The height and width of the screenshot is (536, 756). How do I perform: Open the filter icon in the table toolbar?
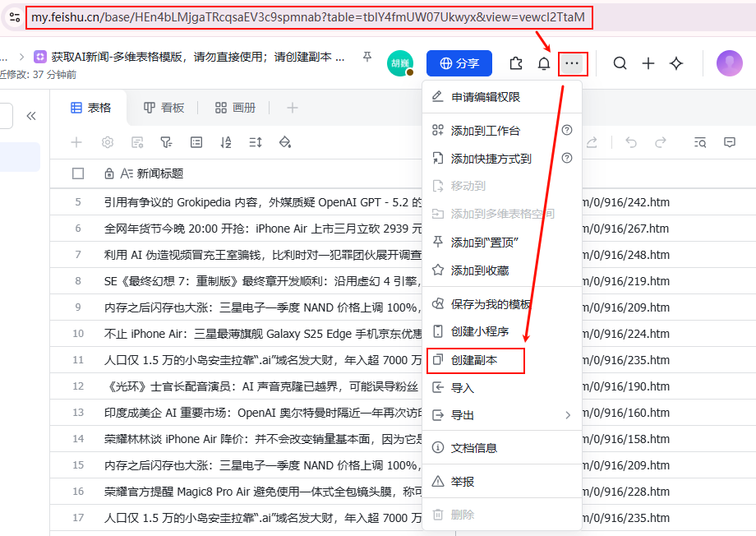pos(167,142)
